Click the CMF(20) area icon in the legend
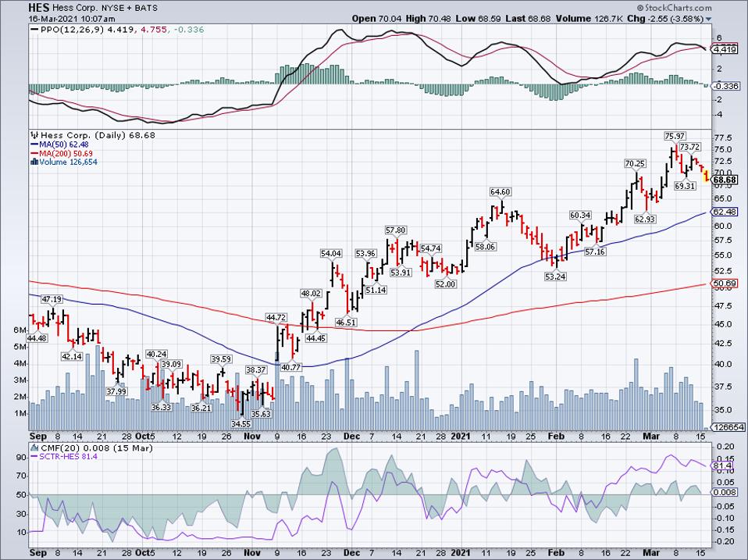The height and width of the screenshot is (560, 748). (34, 448)
